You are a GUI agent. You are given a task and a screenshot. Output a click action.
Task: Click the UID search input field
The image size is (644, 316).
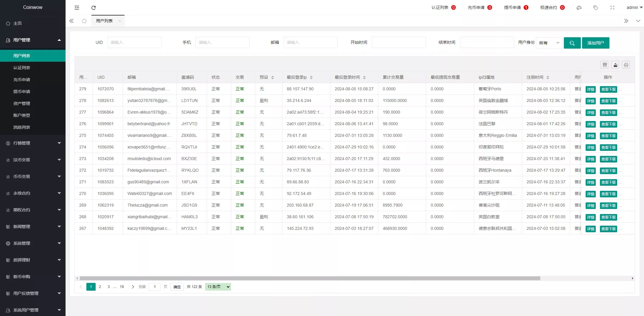[x=134, y=42]
